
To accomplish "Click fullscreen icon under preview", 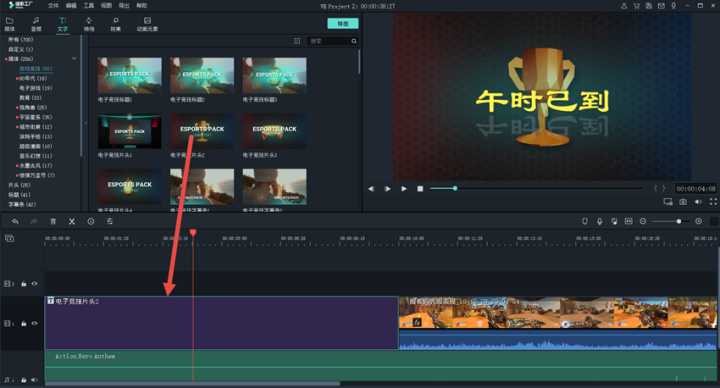I will pyautogui.click(x=713, y=202).
